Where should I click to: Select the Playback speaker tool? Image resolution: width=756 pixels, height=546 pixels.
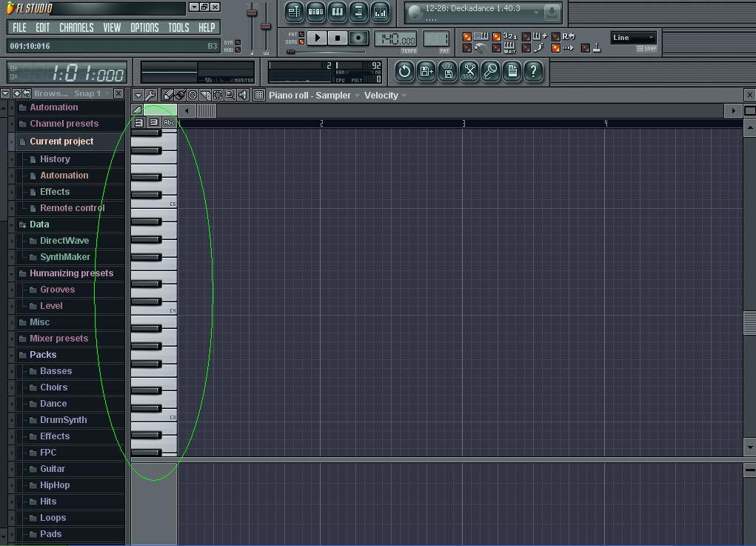click(x=243, y=95)
